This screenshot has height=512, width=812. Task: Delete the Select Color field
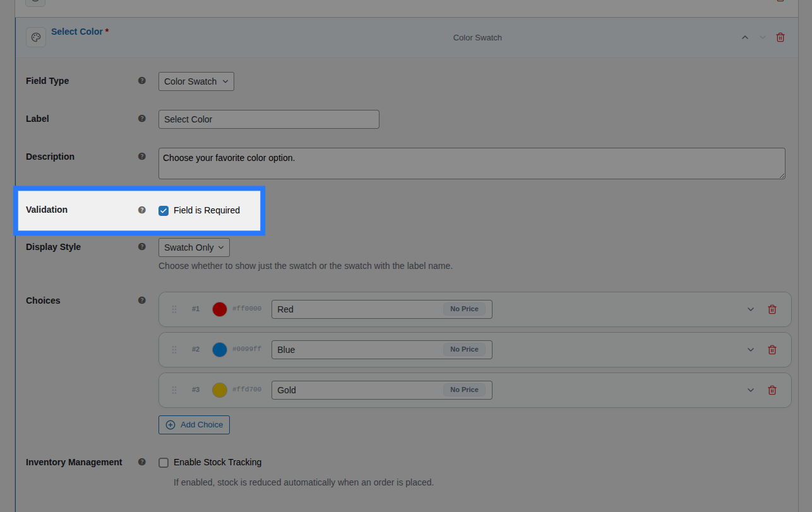[780, 37]
